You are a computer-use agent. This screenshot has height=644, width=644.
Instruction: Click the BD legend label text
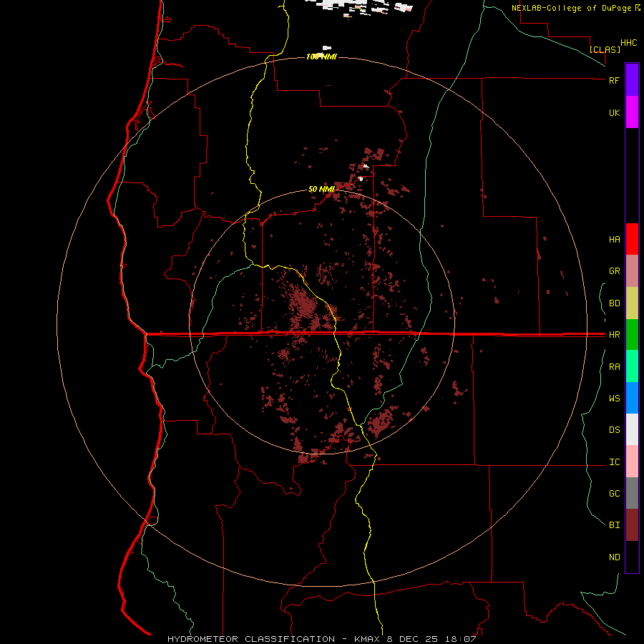(x=614, y=303)
